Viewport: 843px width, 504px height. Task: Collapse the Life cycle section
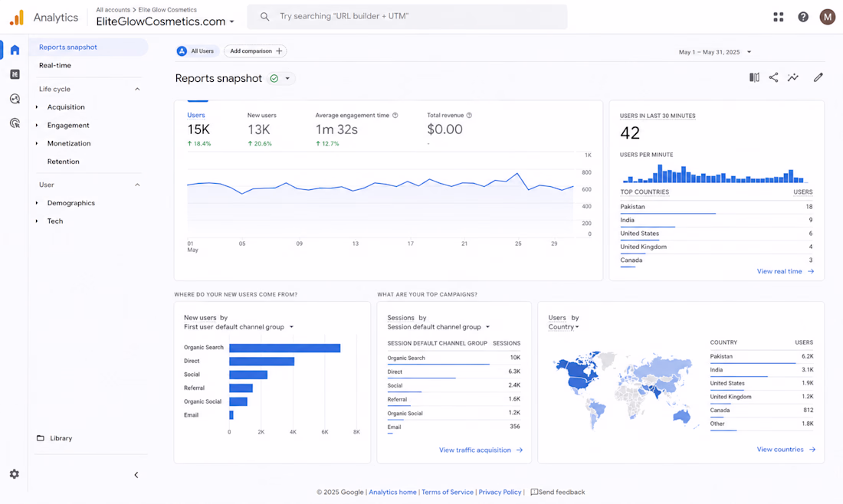[x=137, y=89]
